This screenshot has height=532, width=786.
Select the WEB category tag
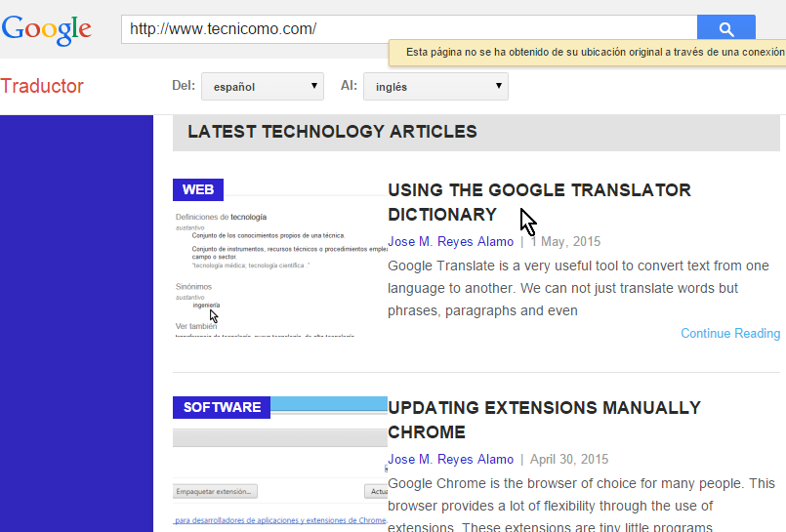(198, 189)
